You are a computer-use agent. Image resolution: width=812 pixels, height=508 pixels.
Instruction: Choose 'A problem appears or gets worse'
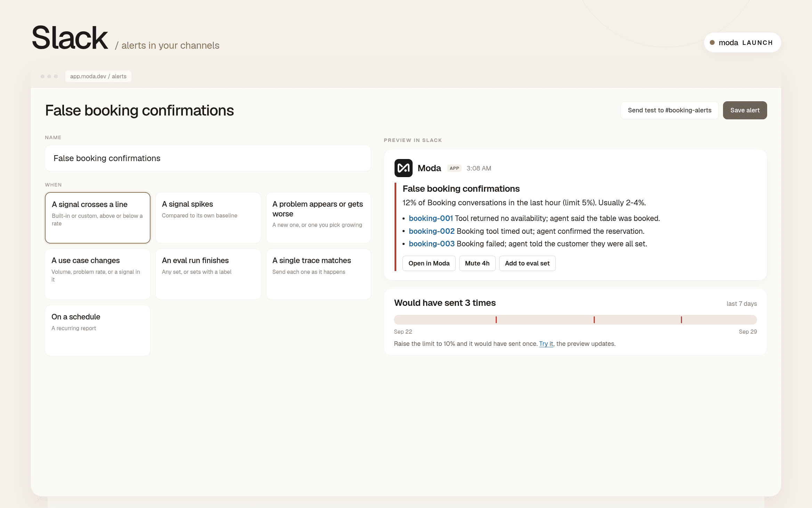tap(318, 218)
